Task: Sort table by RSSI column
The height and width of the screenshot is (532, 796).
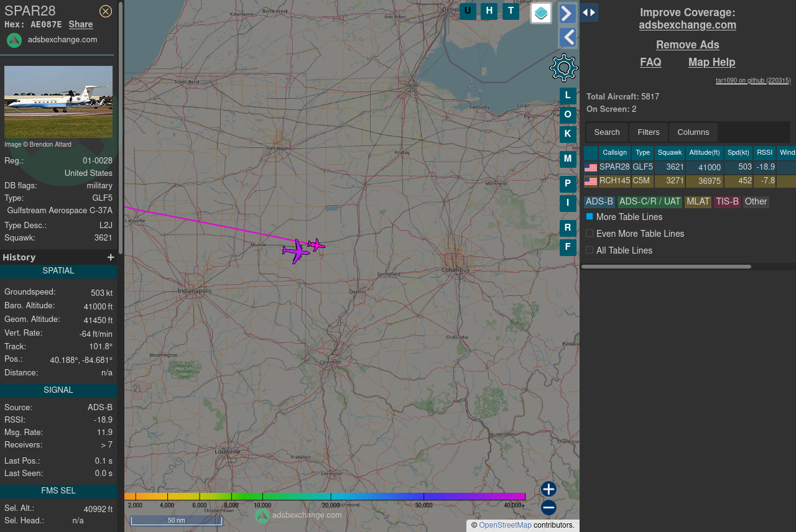Action: coord(765,153)
